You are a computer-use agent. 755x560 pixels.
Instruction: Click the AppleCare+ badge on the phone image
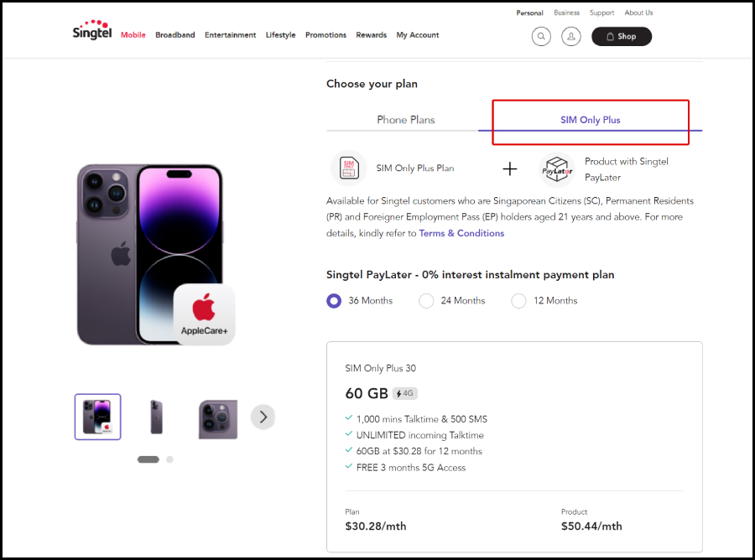[x=204, y=314]
